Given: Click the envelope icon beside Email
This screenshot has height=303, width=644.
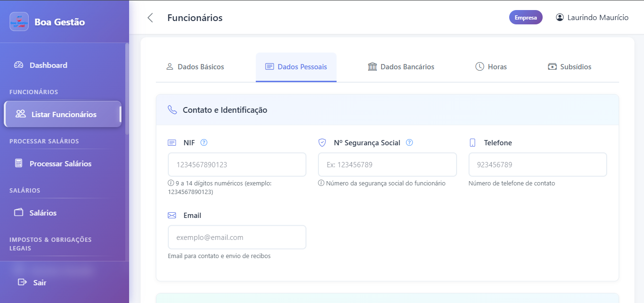Looking at the screenshot, I should coord(172,215).
